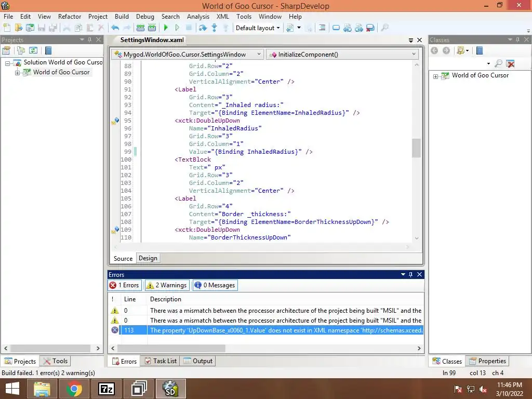The image size is (532, 399).
Task: Expand World of Goo Cursor project in Projects tree
Action: (x=17, y=73)
